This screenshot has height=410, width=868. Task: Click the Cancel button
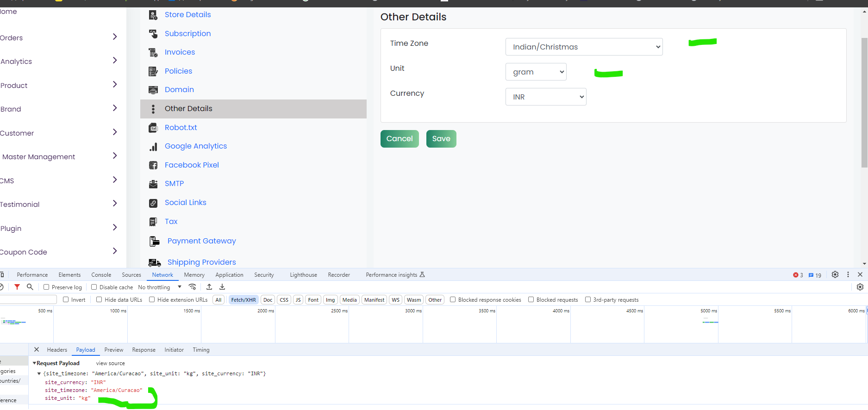400,139
